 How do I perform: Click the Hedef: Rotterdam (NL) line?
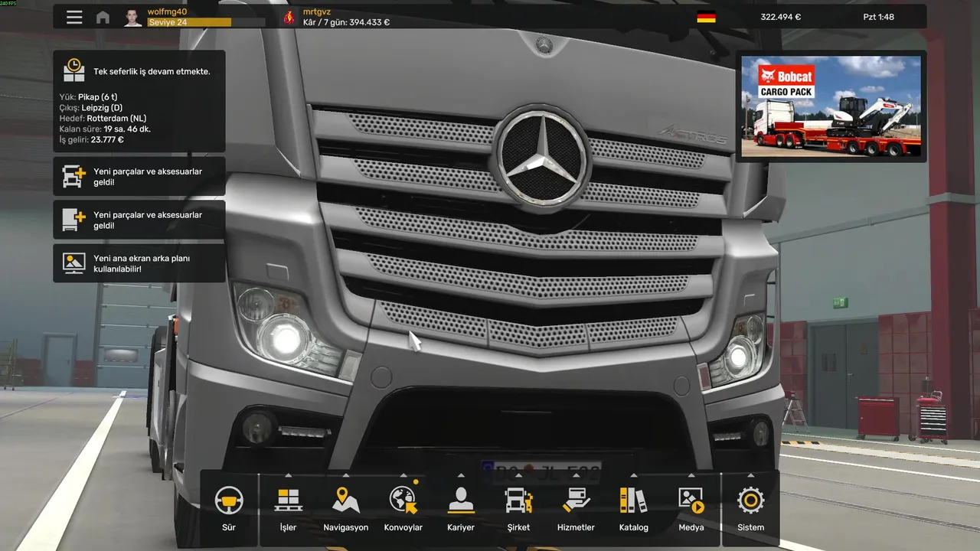[x=103, y=119]
